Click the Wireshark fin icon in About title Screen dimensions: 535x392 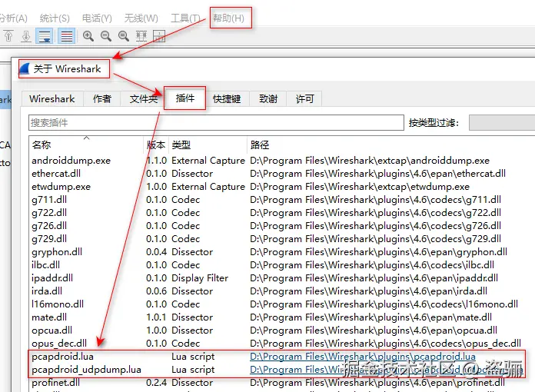25,68
